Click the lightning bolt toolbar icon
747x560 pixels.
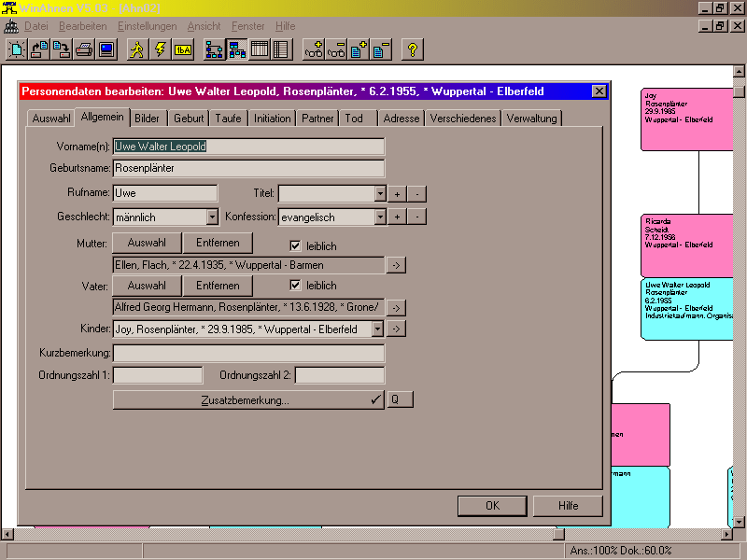160,49
